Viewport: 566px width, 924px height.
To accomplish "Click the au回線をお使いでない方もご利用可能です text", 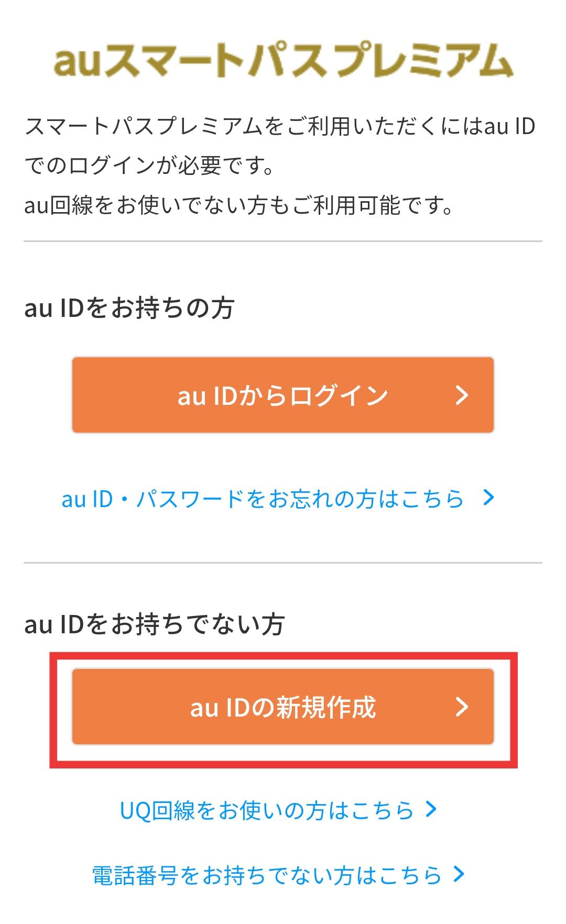I will tap(239, 205).
